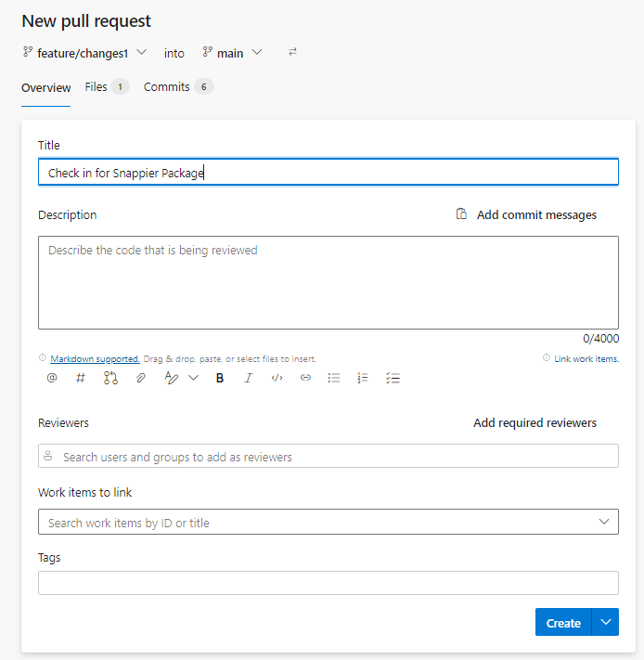The height and width of the screenshot is (660, 644).
Task: Click the Commits count badge '6'
Action: (x=203, y=86)
